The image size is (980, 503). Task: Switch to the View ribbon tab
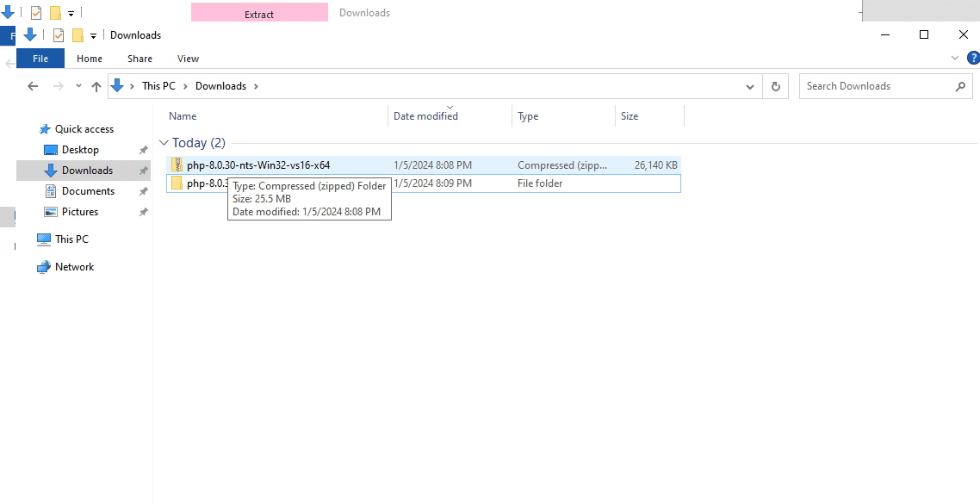[x=188, y=59]
